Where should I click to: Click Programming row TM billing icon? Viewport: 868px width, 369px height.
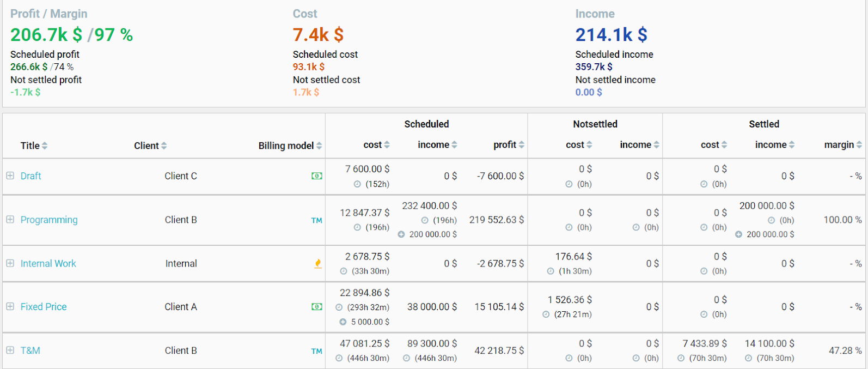316,220
